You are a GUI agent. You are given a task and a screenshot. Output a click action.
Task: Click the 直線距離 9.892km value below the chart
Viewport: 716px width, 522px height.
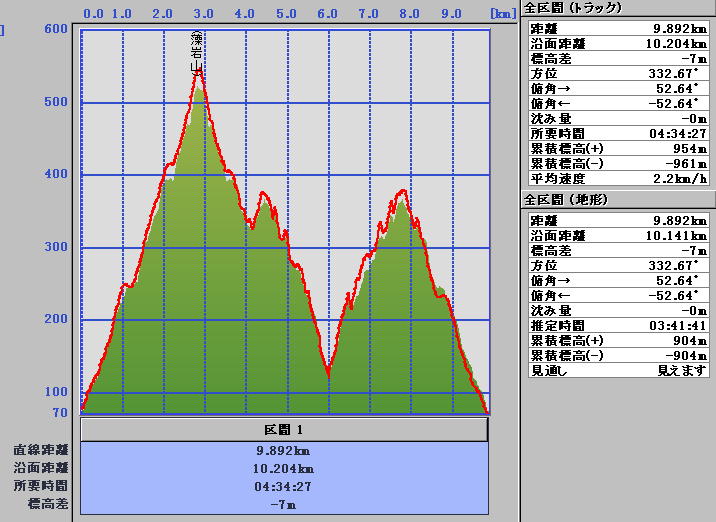tap(284, 450)
